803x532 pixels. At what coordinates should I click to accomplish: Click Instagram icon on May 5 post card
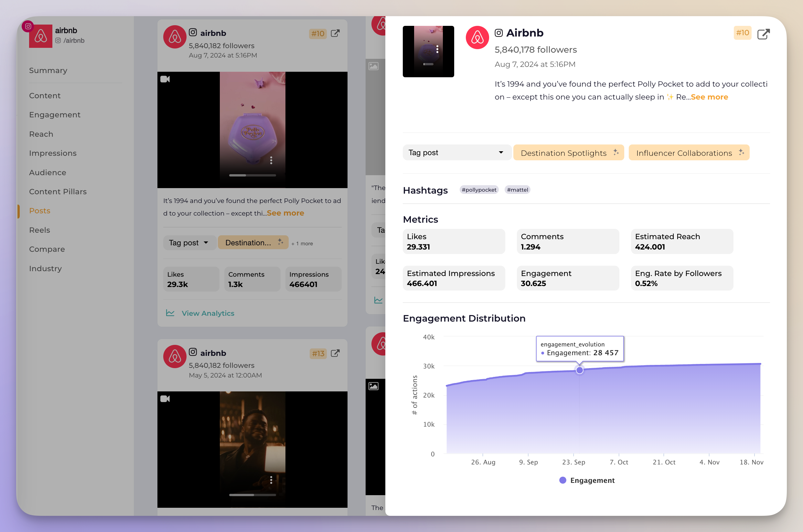[x=193, y=352]
